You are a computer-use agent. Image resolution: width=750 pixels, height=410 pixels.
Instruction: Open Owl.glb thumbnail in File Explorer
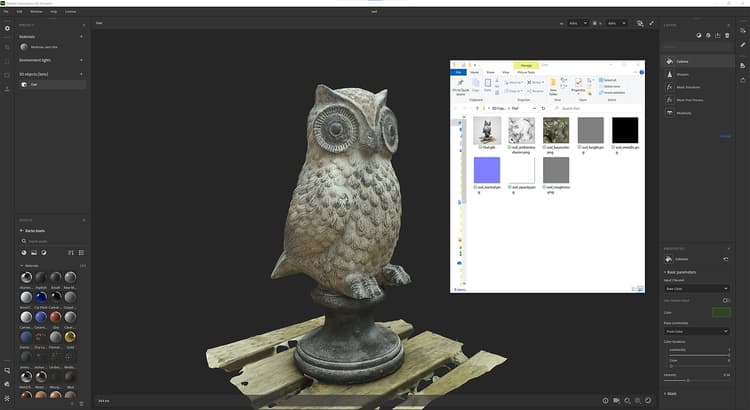click(x=487, y=130)
